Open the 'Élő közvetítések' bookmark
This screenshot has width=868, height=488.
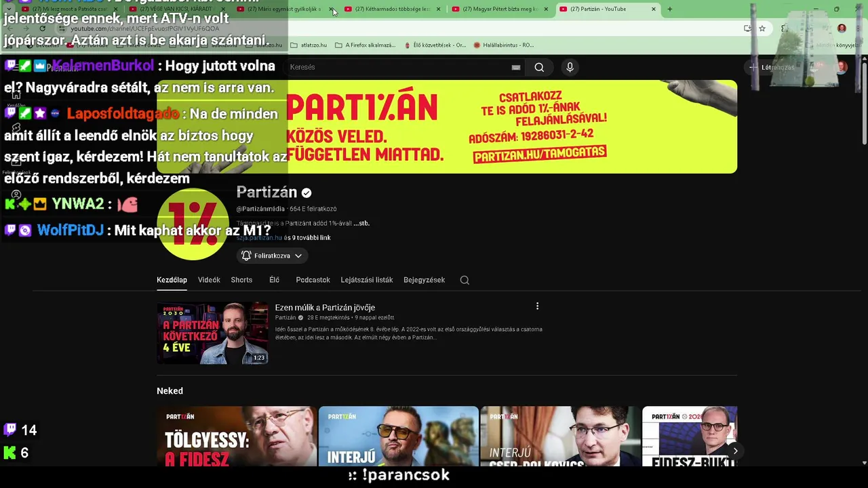pyautogui.click(x=435, y=45)
